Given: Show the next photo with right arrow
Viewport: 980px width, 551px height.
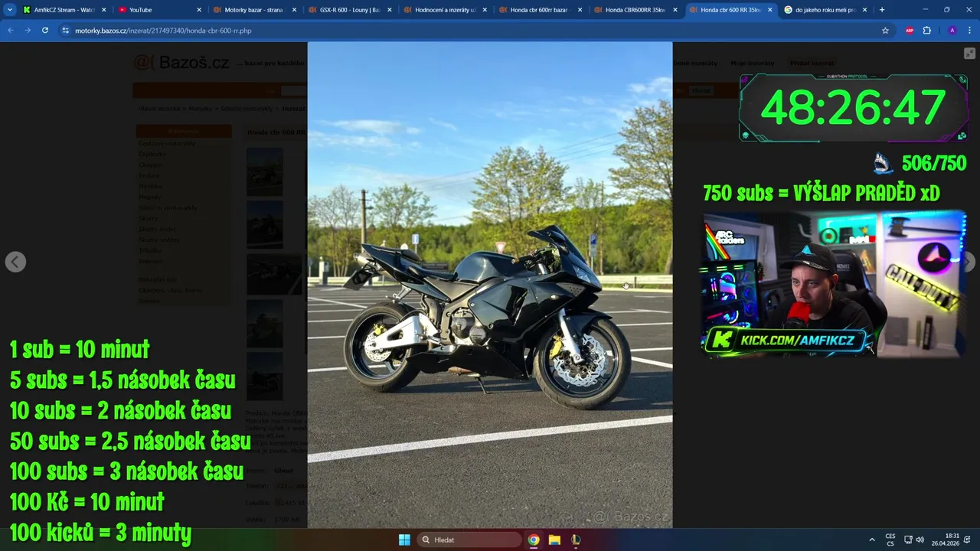Looking at the screenshot, I should tap(969, 262).
